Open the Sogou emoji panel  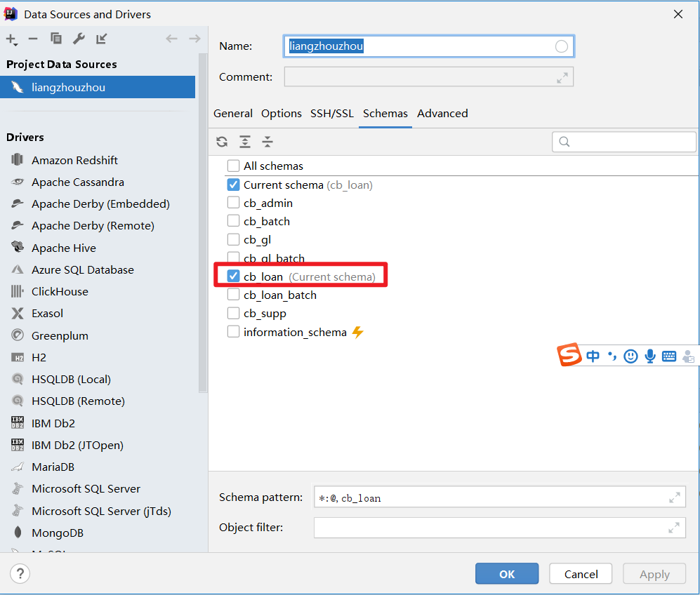630,356
